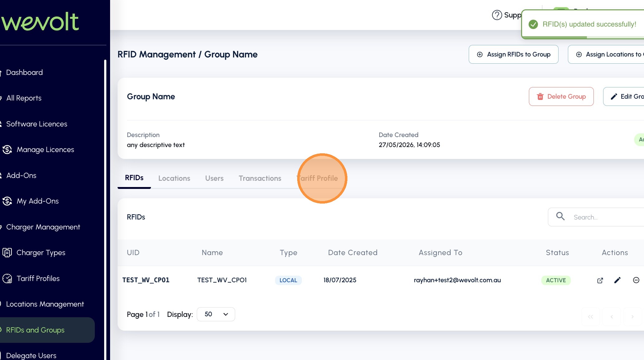The image size is (644, 360).
Task: Switch to the Transactions tab
Action: point(260,178)
